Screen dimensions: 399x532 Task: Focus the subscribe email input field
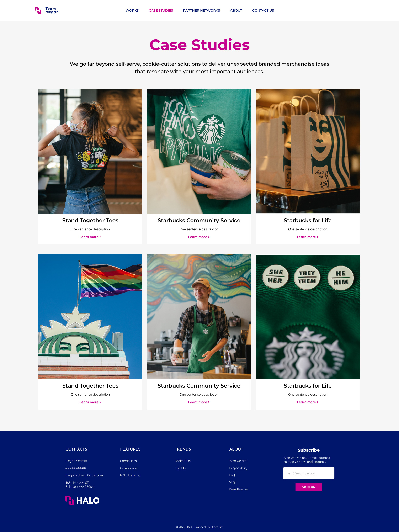coord(308,473)
